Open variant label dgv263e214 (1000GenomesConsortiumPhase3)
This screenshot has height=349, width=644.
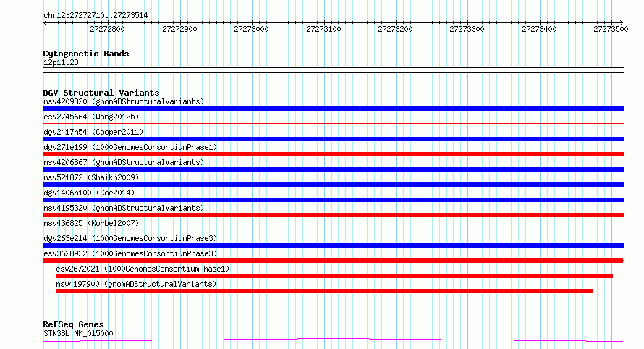point(130,238)
